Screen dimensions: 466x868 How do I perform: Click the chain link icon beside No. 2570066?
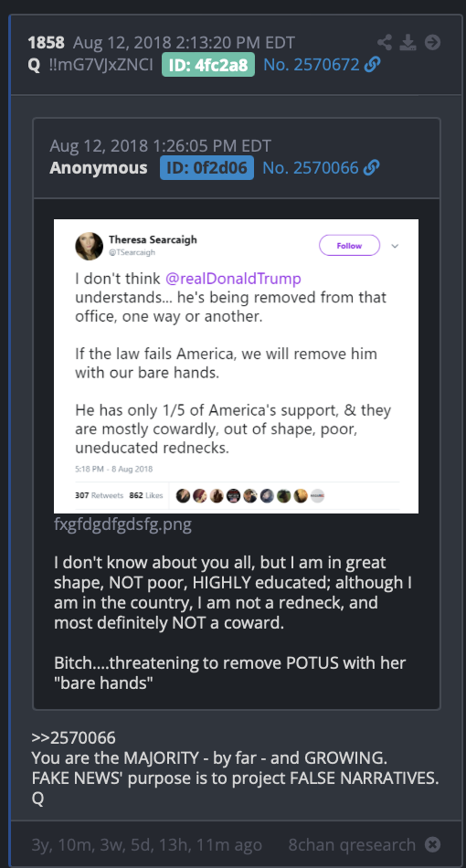[x=371, y=168]
